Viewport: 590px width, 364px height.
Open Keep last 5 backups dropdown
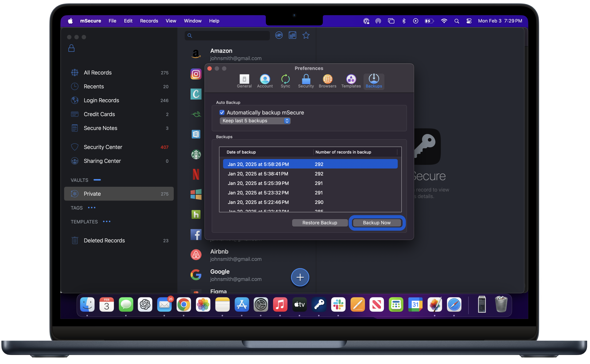[255, 121]
